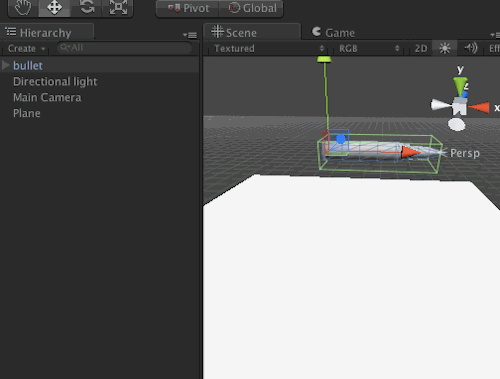This screenshot has height=379, width=500.
Task: Switch to the Hierarchy tab
Action: (x=47, y=33)
